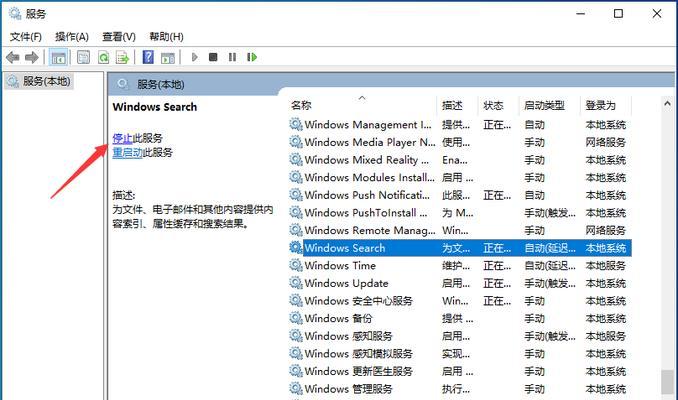Open the 文件(F) menu

tap(26, 37)
